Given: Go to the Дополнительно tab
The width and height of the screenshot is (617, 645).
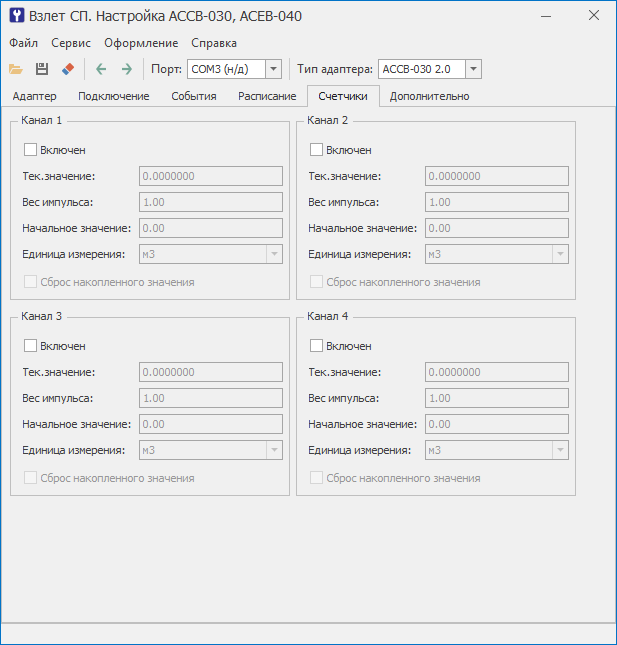Looking at the screenshot, I should [429, 96].
